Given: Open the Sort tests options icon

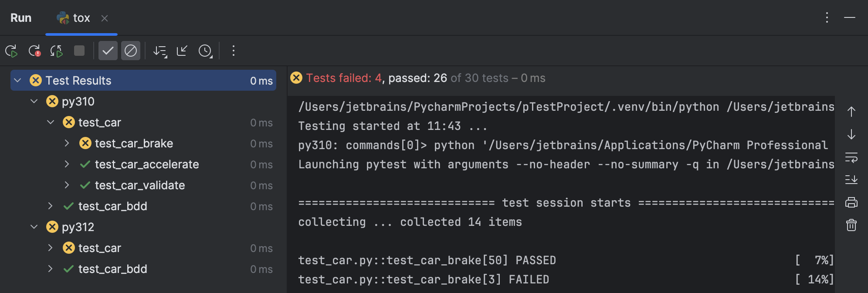Looking at the screenshot, I should (160, 51).
